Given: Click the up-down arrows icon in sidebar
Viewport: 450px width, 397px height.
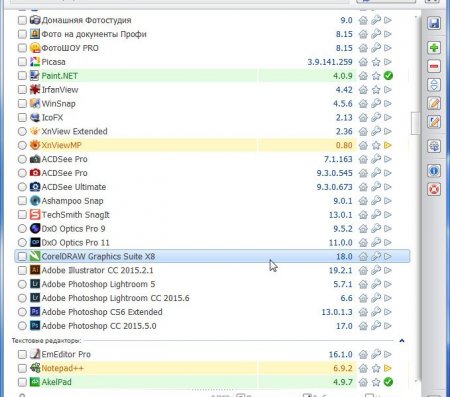Looking at the screenshot, I should [x=434, y=85].
